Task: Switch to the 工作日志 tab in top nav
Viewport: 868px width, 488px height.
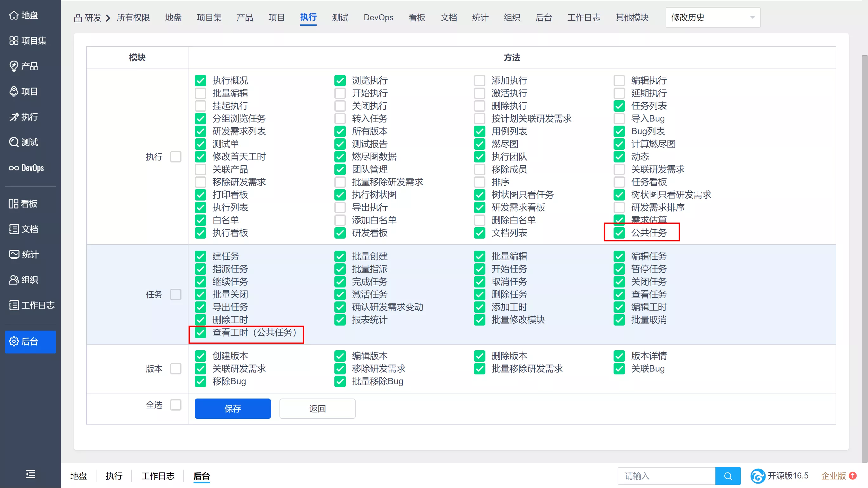Action: click(x=584, y=17)
